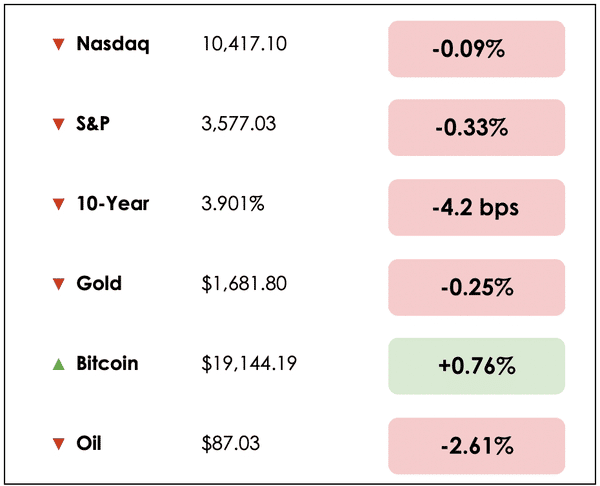This screenshot has width=600, height=486.
Task: Click the Oil -2.61% change badge
Action: tap(476, 447)
